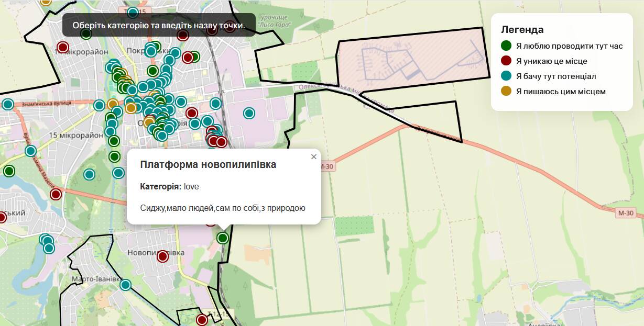Open the red marker by 14 мікрорайон label
Screen dimensions: 644x326
(63, 48)
